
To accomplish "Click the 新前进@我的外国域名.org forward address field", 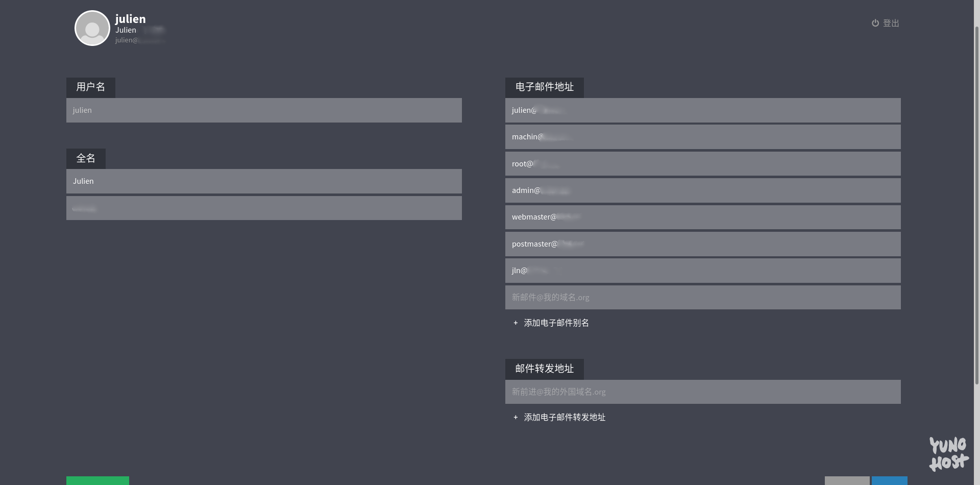I will coord(703,392).
